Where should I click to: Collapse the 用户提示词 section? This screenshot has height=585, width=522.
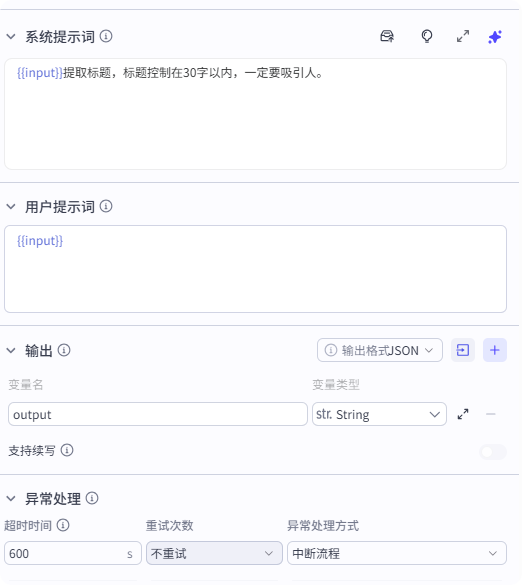click(11, 206)
